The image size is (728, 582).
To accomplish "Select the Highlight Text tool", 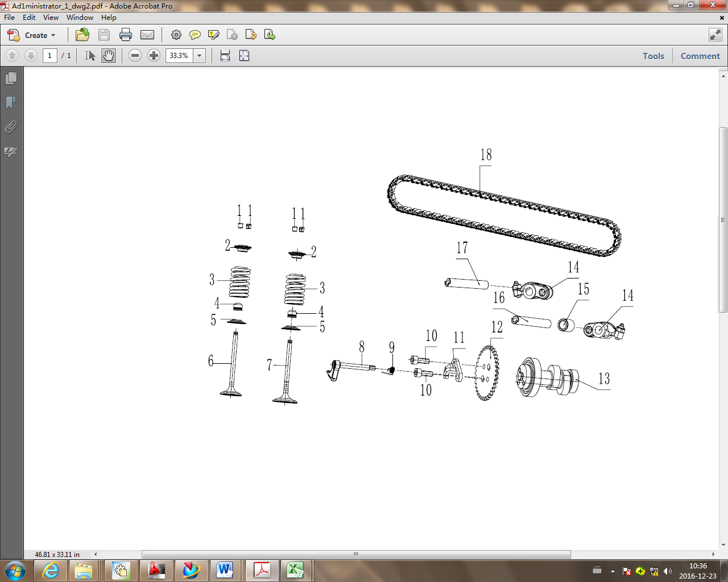I will tap(213, 35).
